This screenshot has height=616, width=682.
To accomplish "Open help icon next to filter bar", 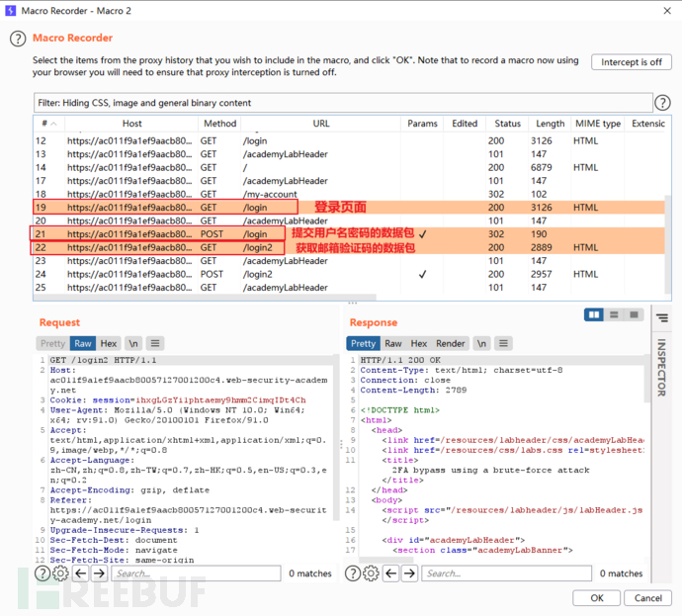I will pyautogui.click(x=662, y=103).
